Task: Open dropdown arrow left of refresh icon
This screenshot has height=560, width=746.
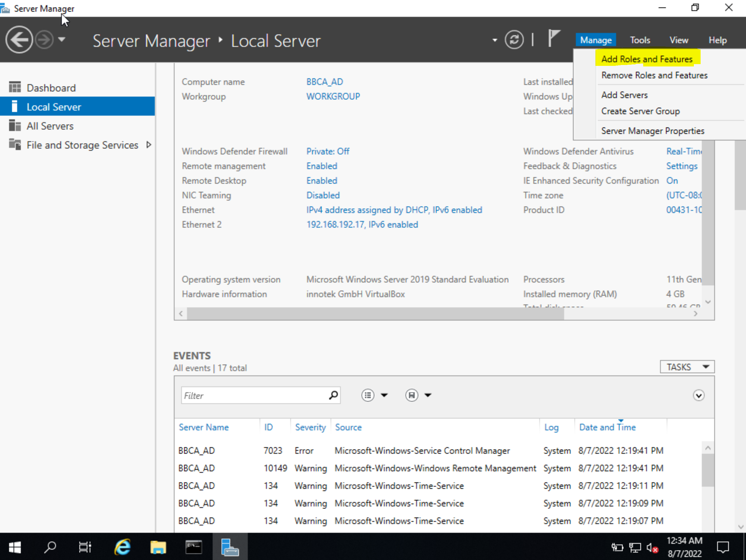Action: [494, 40]
